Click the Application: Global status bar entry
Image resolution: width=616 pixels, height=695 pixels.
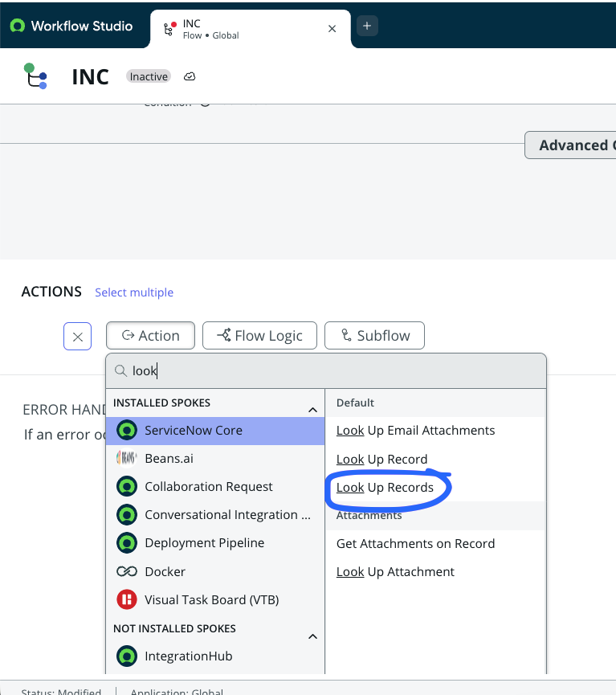tap(177, 692)
